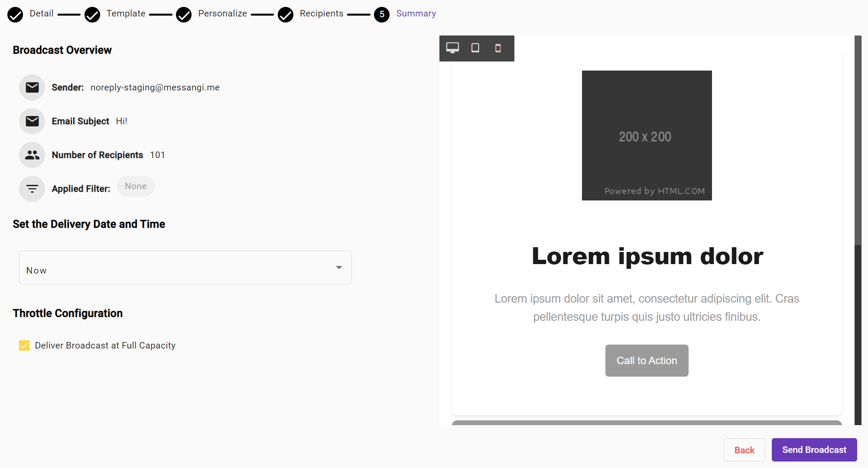Viewport: 868px width, 468px height.
Task: Click Call to Action in preview
Action: [647, 361]
